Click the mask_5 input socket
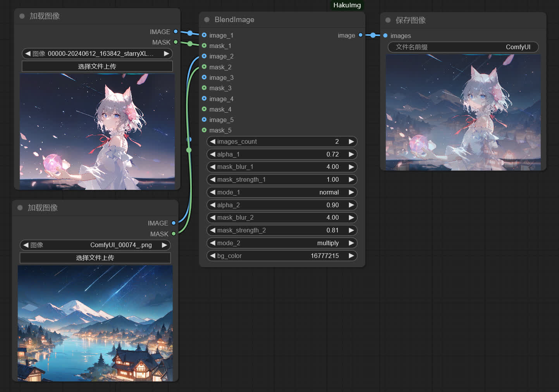This screenshot has height=392, width=559. [204, 130]
